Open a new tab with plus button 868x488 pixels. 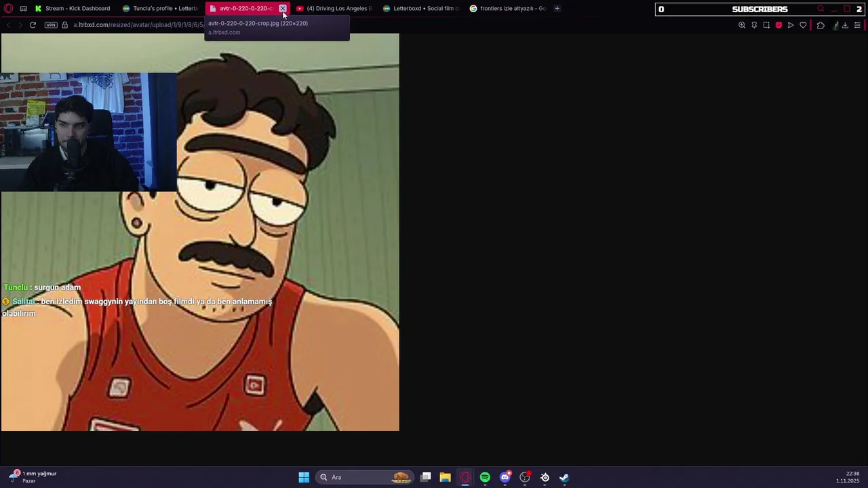coord(557,9)
